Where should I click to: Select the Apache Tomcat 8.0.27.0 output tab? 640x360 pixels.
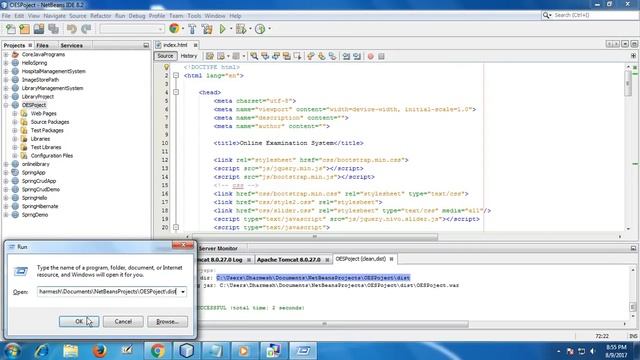click(289, 260)
